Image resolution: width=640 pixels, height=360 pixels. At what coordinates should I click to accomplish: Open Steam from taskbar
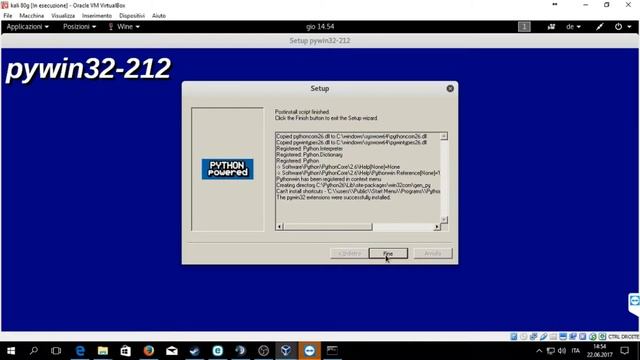click(195, 351)
